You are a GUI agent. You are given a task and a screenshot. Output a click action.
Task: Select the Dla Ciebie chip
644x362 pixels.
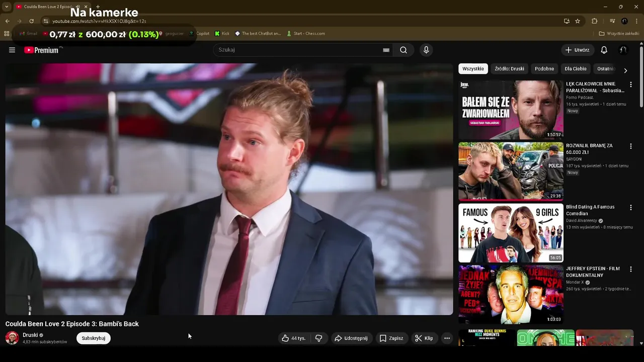point(576,69)
